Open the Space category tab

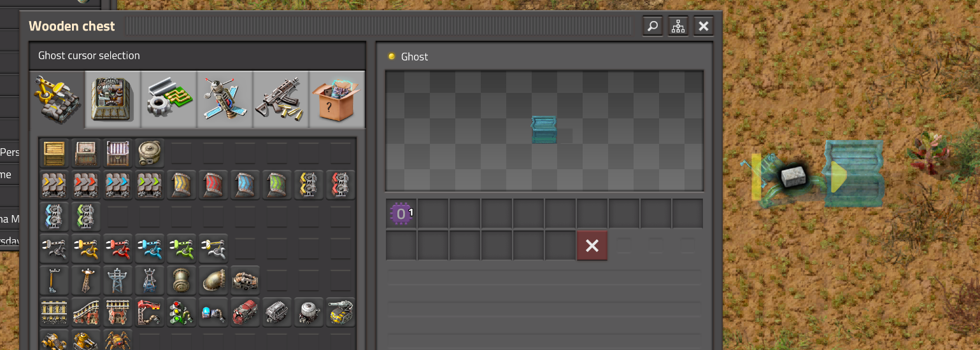[x=225, y=99]
